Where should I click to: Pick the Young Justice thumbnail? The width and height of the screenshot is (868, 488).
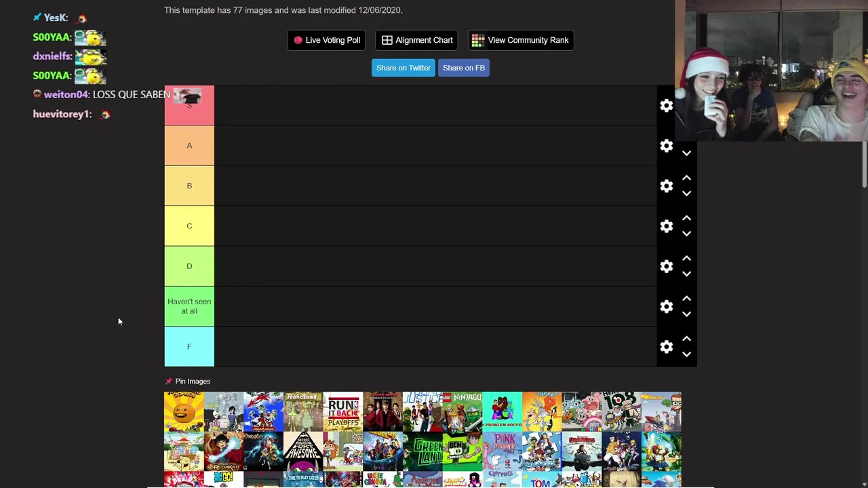(x=422, y=411)
